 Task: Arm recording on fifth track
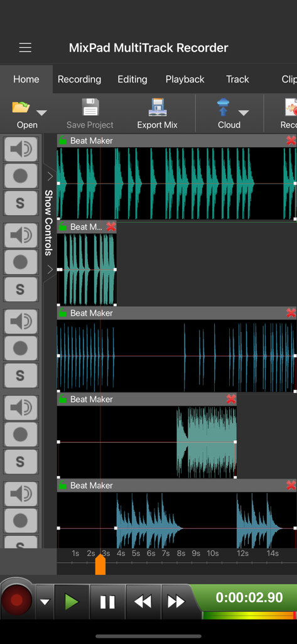[21, 521]
